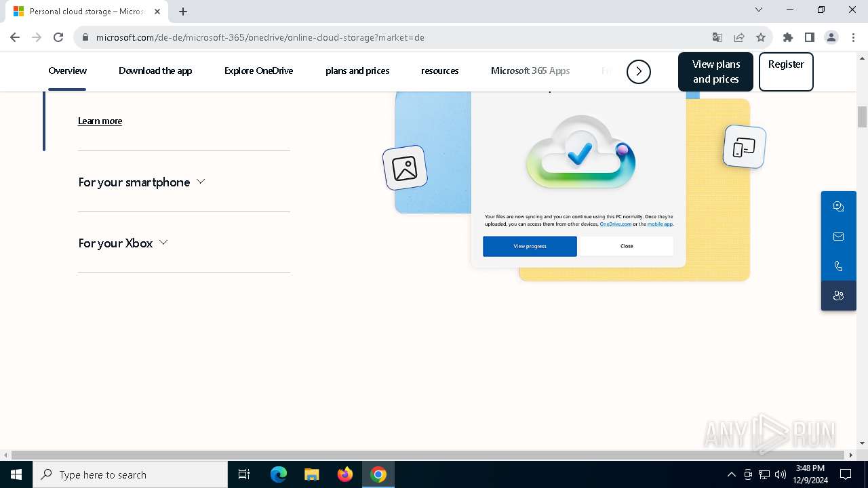The width and height of the screenshot is (868, 488).
Task: Click the View progress button in dialog
Action: 530,246
